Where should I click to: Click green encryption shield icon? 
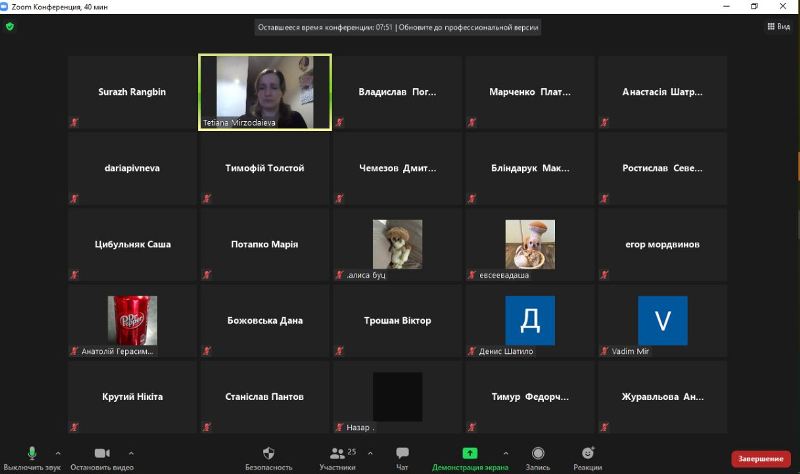(x=10, y=27)
